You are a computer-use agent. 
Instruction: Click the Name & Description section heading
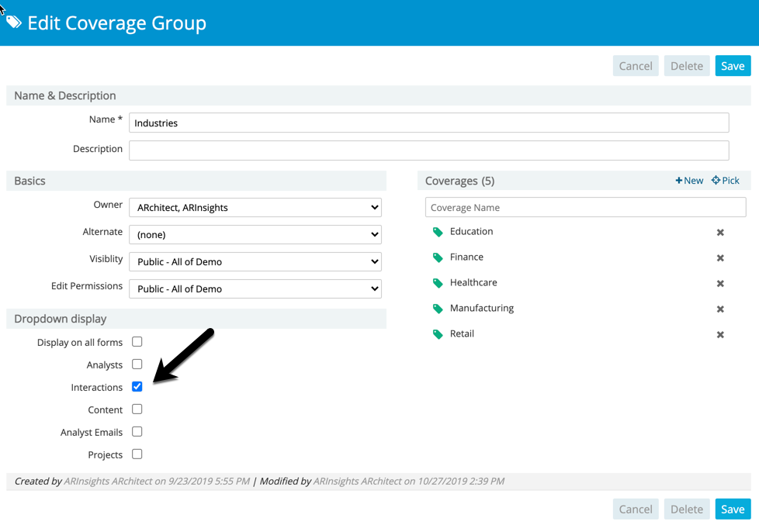(x=65, y=95)
